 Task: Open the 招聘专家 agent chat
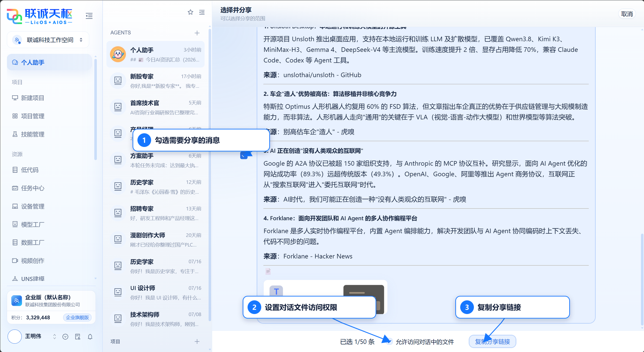[156, 213]
